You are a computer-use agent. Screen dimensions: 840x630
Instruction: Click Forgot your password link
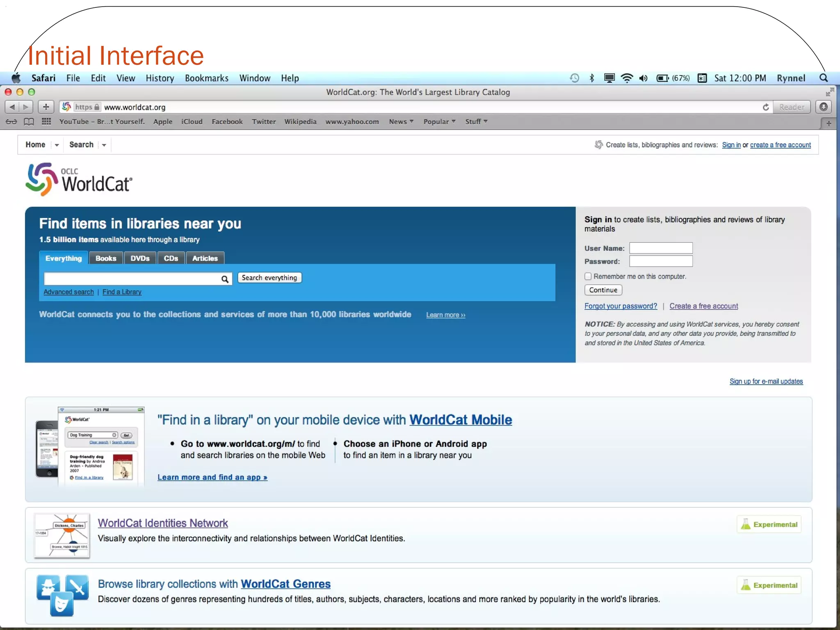pyautogui.click(x=621, y=306)
